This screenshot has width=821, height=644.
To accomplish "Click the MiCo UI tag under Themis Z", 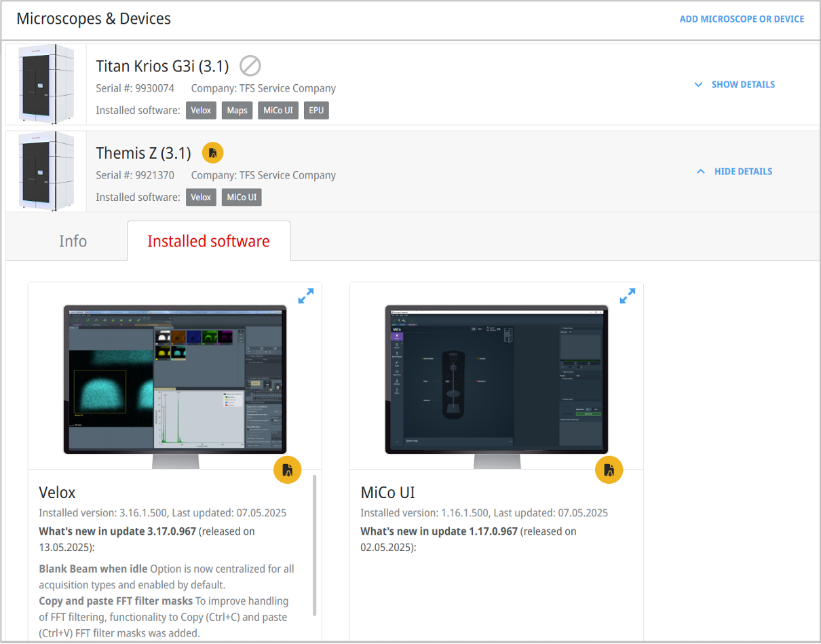I will tap(242, 197).
